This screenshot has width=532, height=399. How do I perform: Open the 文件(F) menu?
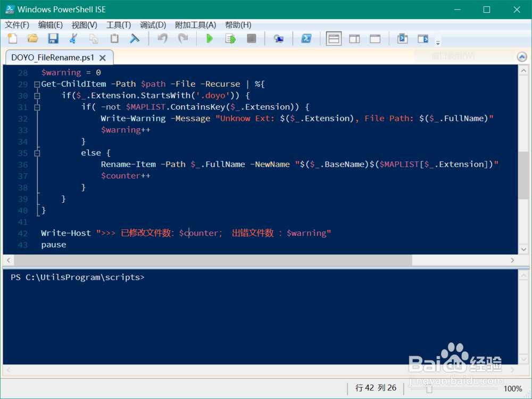click(x=17, y=25)
